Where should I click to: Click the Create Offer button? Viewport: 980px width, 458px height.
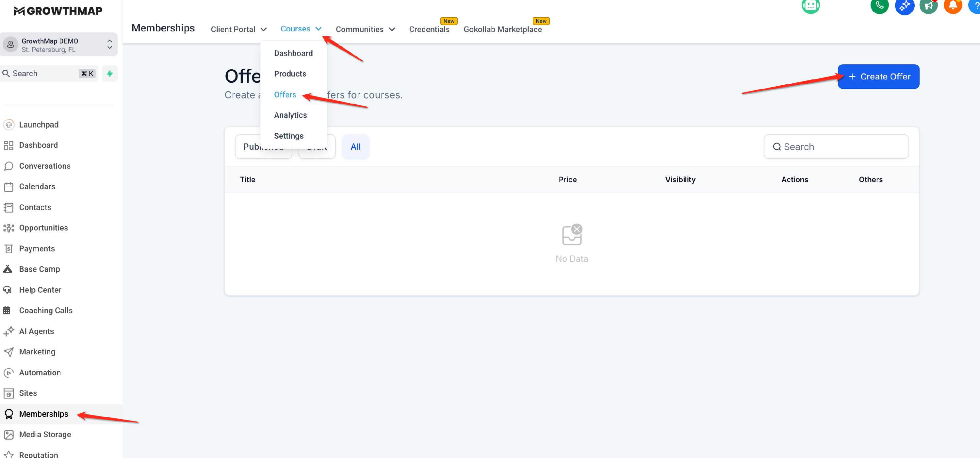[x=878, y=76]
